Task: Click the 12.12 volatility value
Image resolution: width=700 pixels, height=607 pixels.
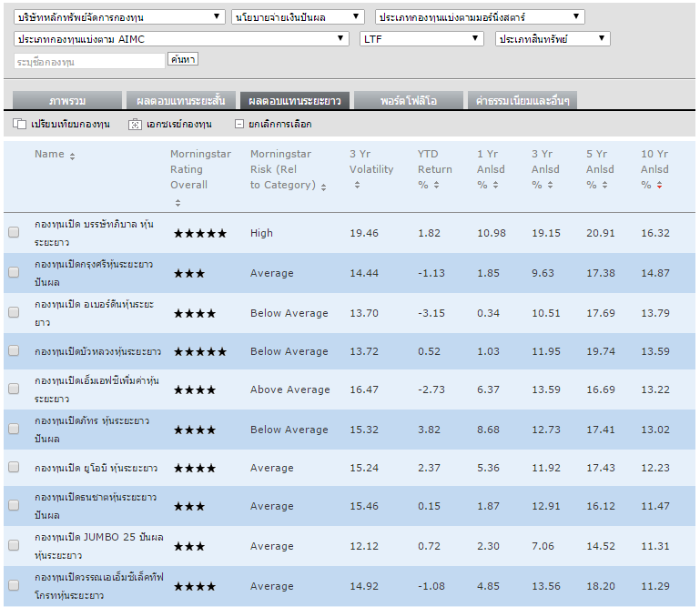Action: pos(364,546)
